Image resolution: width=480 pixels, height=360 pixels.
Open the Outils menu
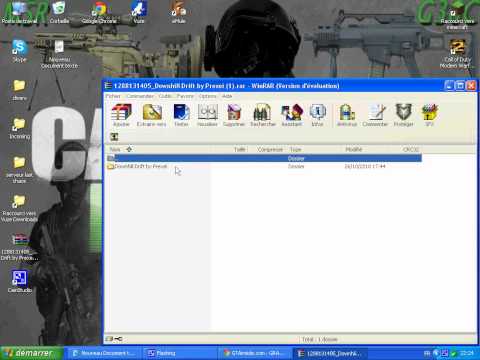pos(165,96)
